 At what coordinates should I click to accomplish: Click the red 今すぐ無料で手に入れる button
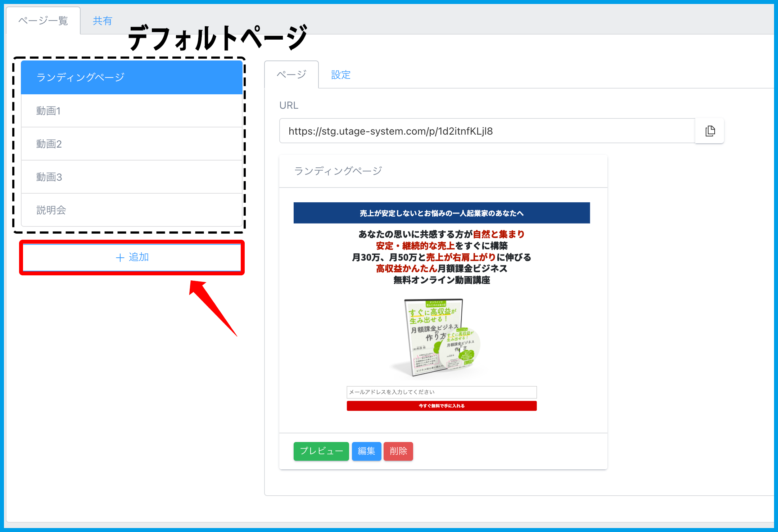[442, 406]
